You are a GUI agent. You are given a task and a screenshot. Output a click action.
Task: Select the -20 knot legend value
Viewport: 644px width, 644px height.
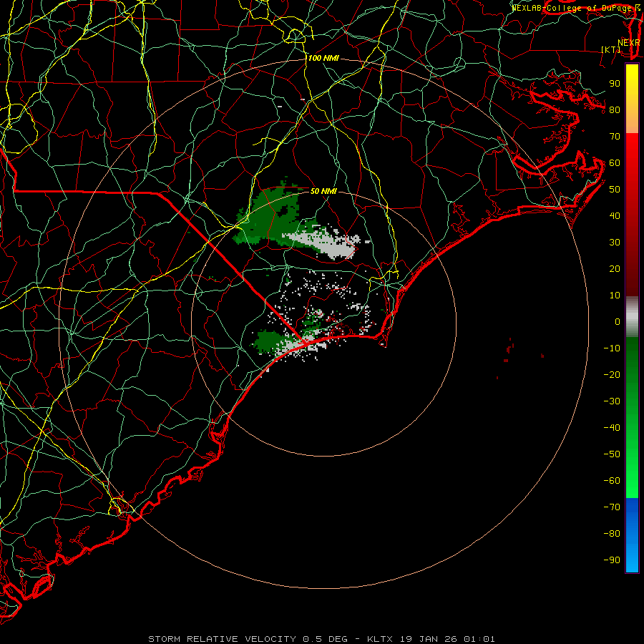click(x=612, y=374)
